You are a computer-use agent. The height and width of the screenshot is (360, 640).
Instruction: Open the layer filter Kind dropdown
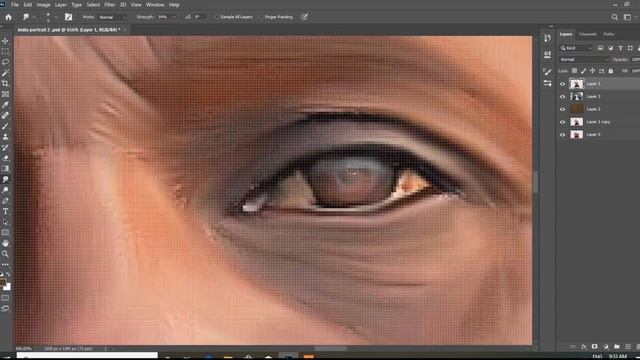tap(576, 48)
